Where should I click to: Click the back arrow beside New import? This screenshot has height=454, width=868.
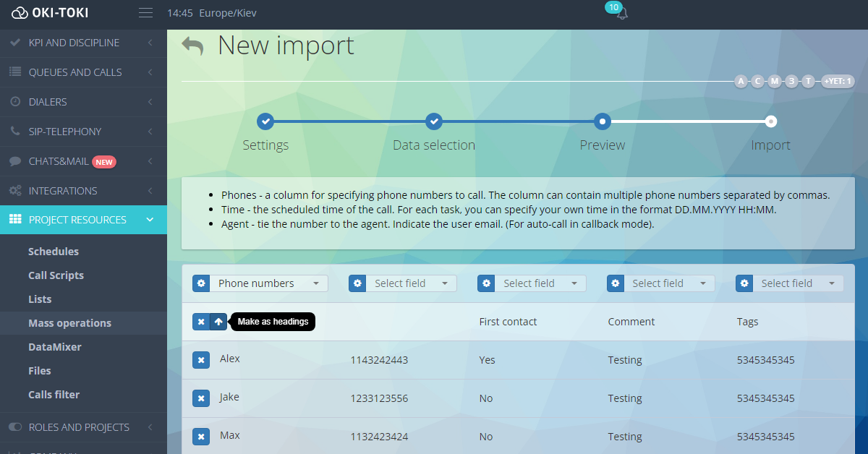coord(192,46)
